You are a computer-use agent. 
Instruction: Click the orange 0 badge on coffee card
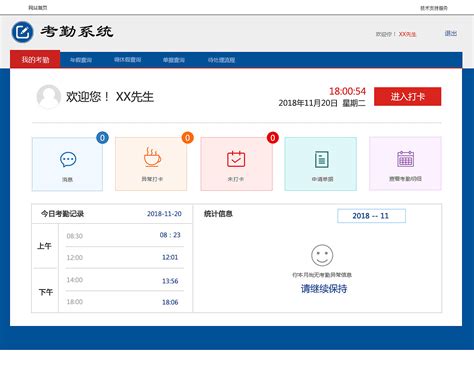point(188,138)
